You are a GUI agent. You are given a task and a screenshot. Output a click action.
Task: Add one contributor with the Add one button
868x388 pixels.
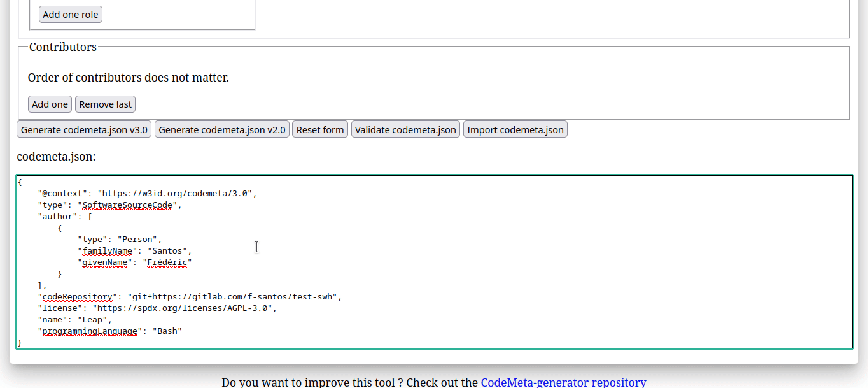[x=50, y=104]
